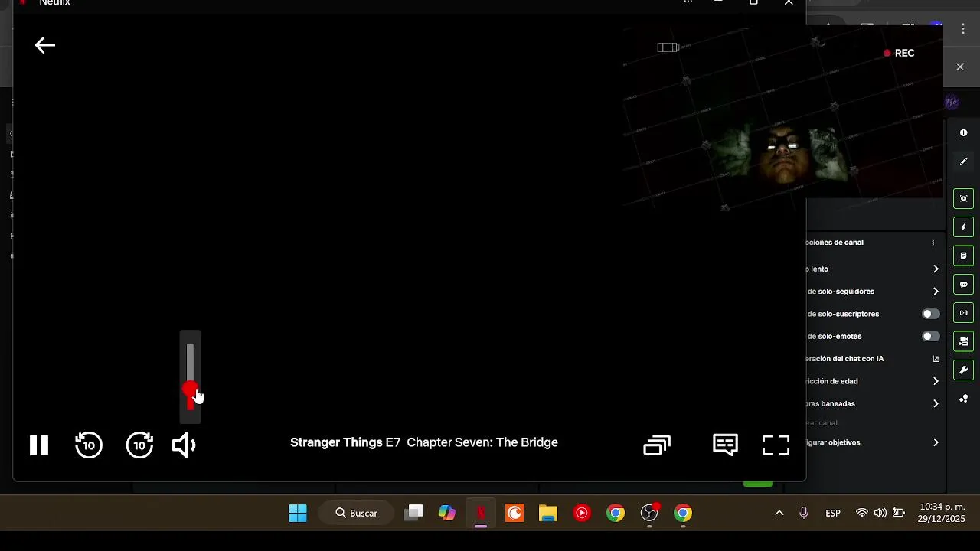Viewport: 980px width, 551px height.
Task: Skip forward 10 seconds in Netflix
Action: click(139, 445)
